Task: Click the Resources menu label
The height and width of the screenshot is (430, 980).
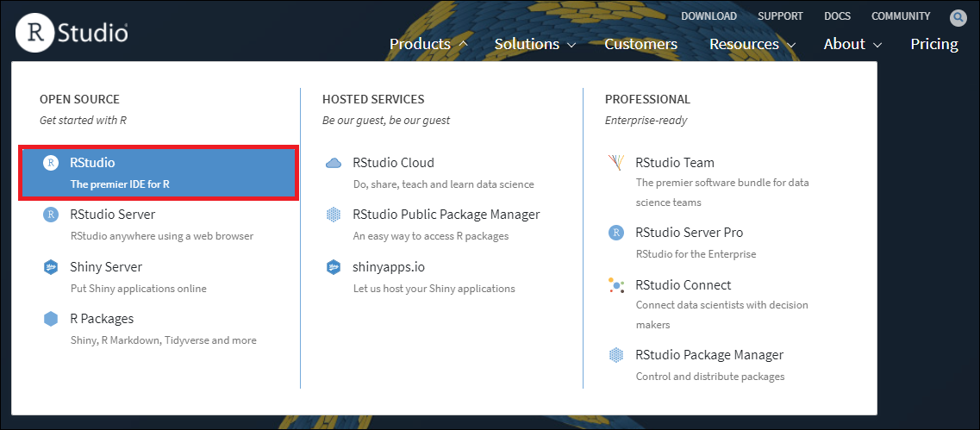Action: (x=744, y=44)
